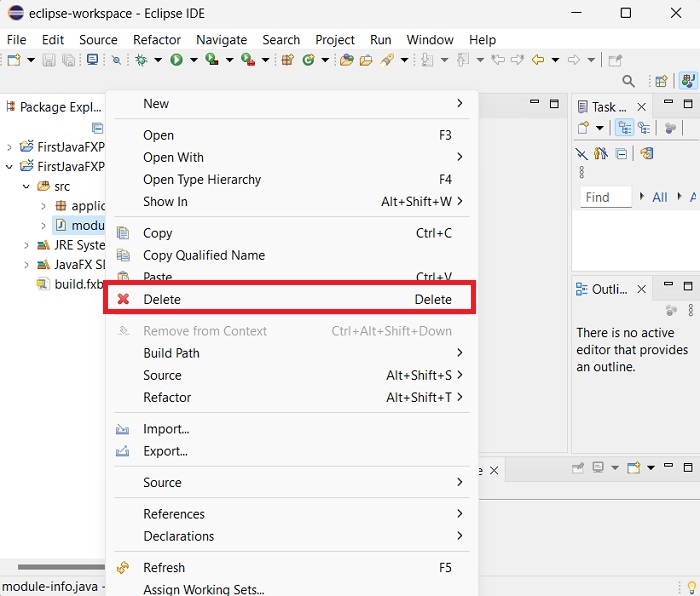The image size is (700, 596).
Task: Click horizontal scrollbar in Package Explorer
Action: [61, 567]
